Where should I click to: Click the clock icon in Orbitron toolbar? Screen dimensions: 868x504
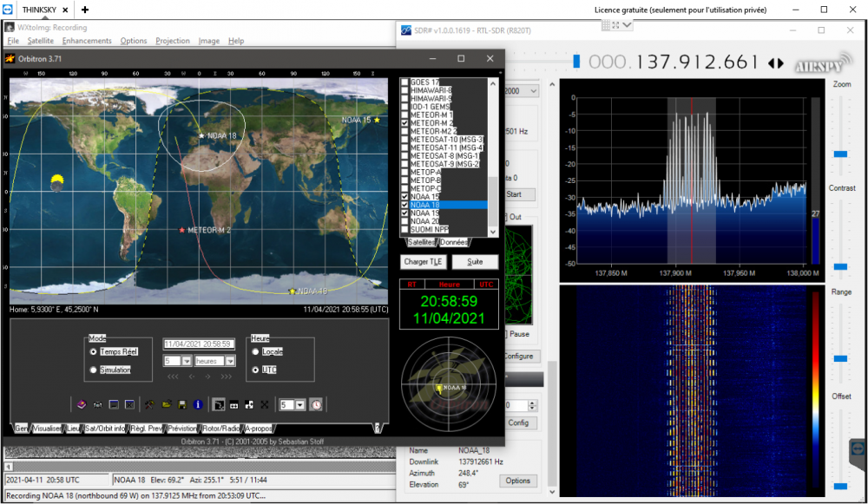pos(316,405)
